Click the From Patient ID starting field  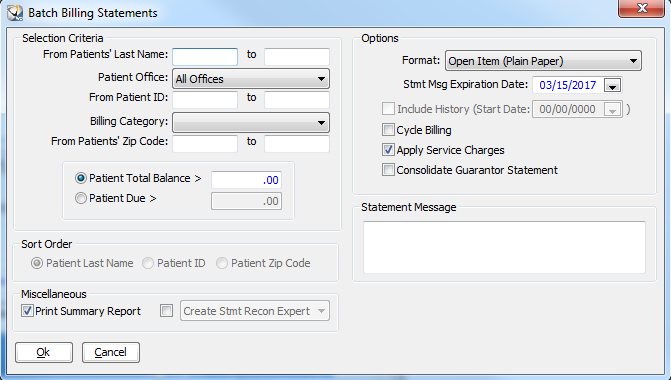point(205,100)
